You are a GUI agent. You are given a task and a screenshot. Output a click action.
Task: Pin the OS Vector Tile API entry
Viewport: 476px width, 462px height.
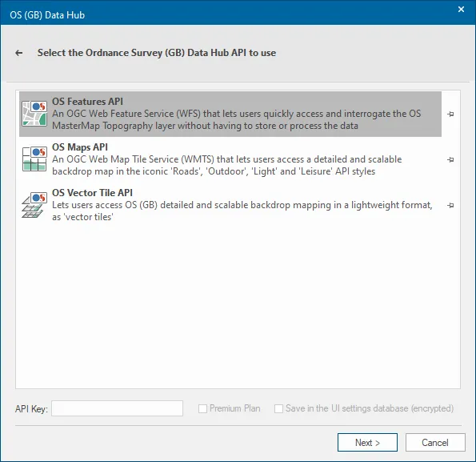pyautogui.click(x=450, y=205)
